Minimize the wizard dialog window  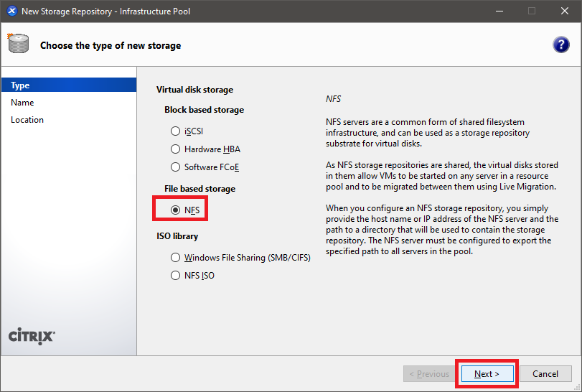pyautogui.click(x=498, y=11)
